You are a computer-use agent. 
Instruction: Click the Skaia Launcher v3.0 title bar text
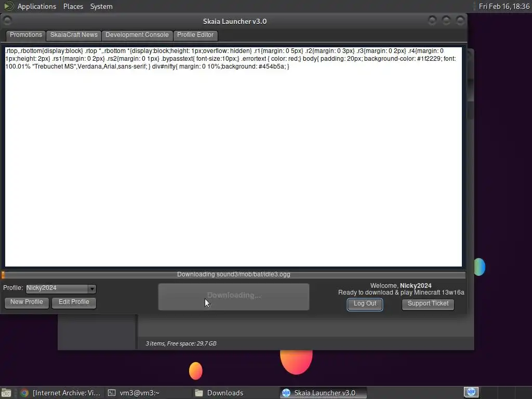tap(235, 21)
